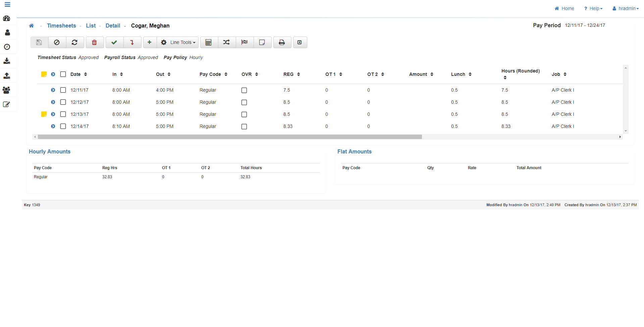Open the users group sidebar icon

6,90
